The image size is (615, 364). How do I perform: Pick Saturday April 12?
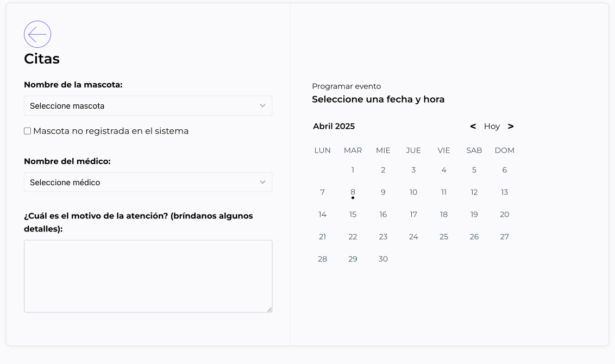474,192
